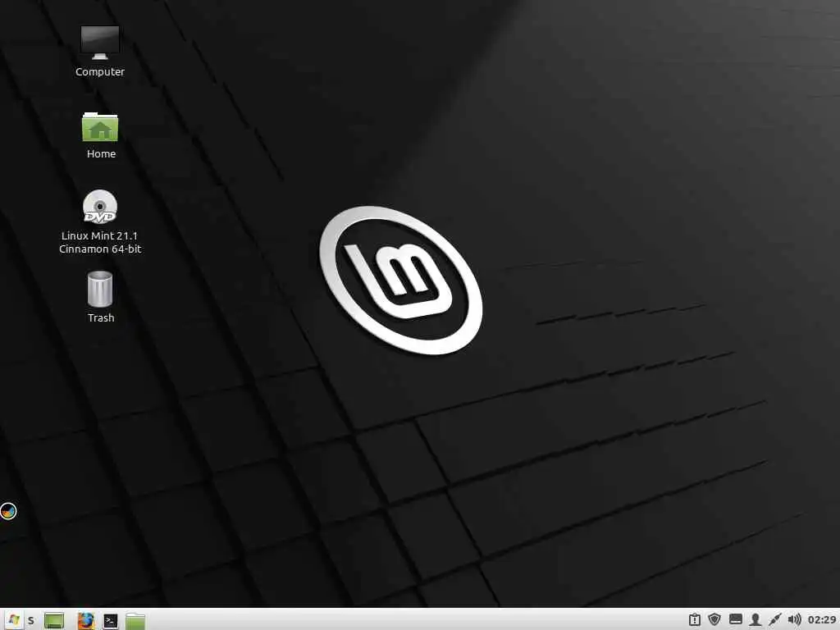Click the small round icon at the left screen edge

click(x=8, y=511)
